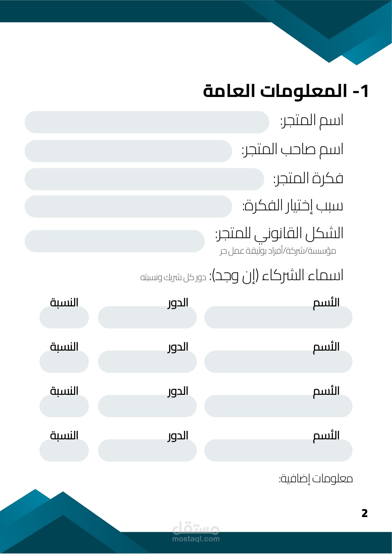Select the second row الأسم field
This screenshot has height=554, width=392.
(x=278, y=362)
